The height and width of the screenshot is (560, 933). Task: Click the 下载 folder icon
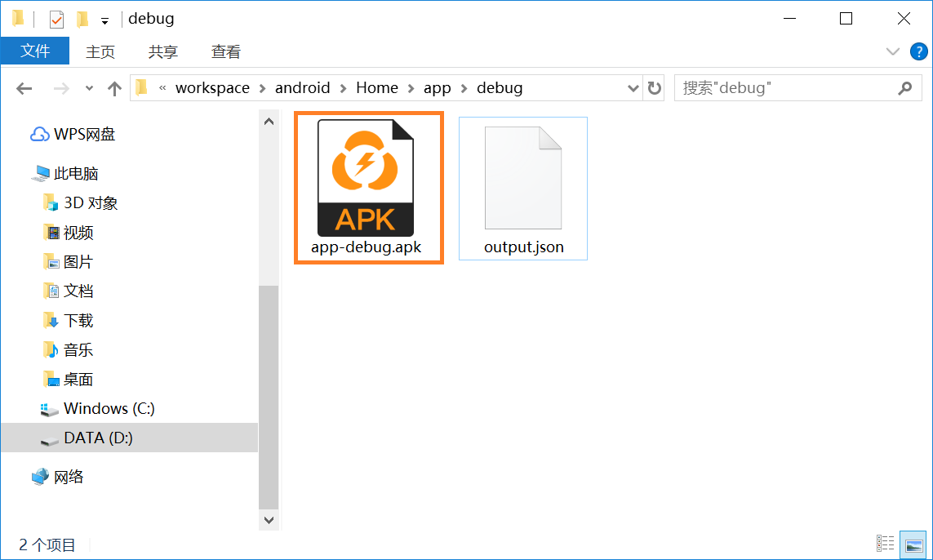click(51, 321)
